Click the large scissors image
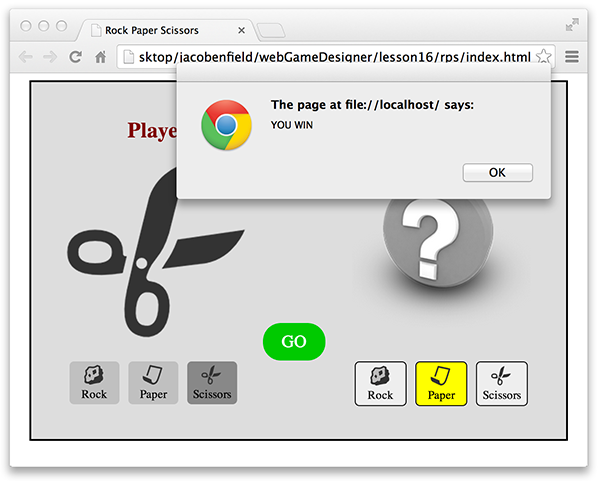 [x=155, y=253]
